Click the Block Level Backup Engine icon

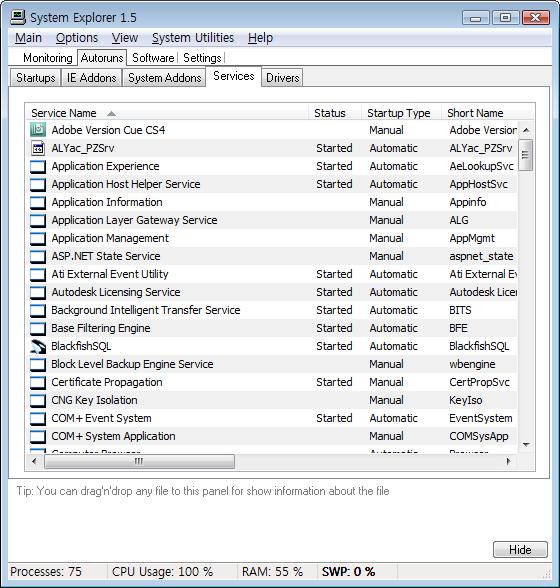(38, 364)
